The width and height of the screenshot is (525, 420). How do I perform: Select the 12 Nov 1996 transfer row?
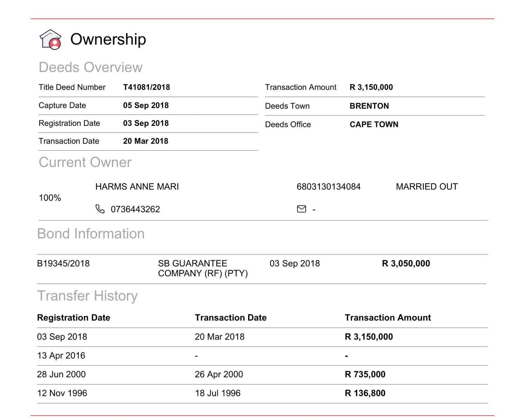262,394
